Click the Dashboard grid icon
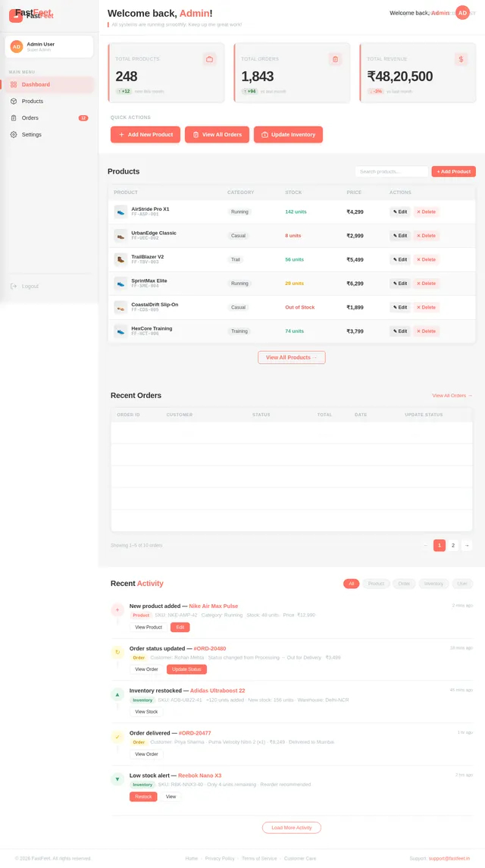The image size is (485, 868). (14, 85)
